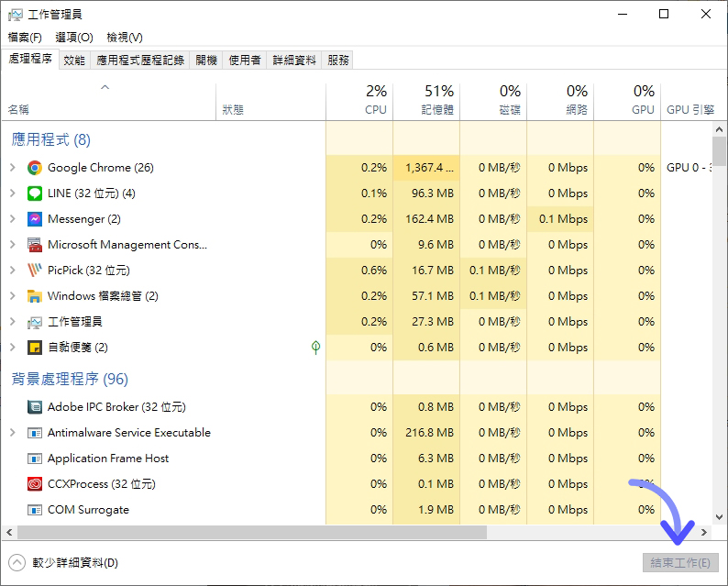728x586 pixels.
Task: Click the PicPick app icon
Action: pos(34,271)
